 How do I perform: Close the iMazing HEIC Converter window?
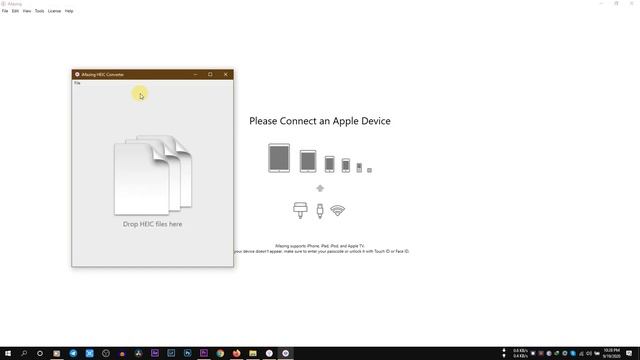[x=226, y=74]
